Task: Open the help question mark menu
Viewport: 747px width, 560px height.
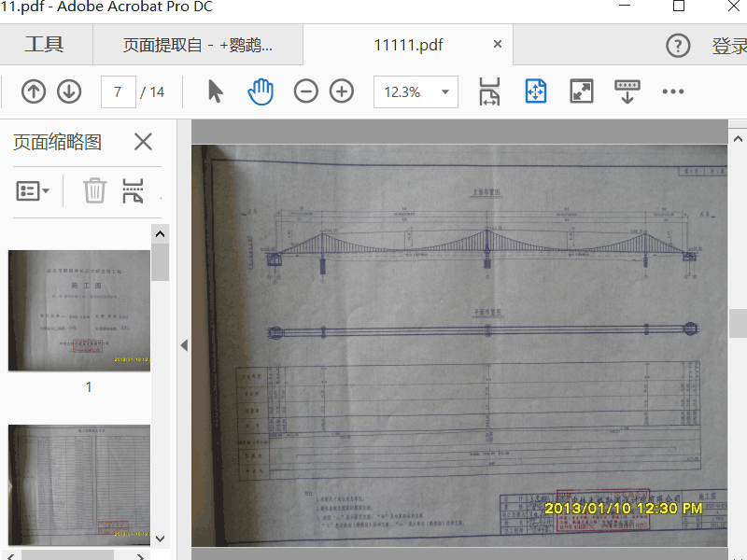Action: (x=678, y=46)
